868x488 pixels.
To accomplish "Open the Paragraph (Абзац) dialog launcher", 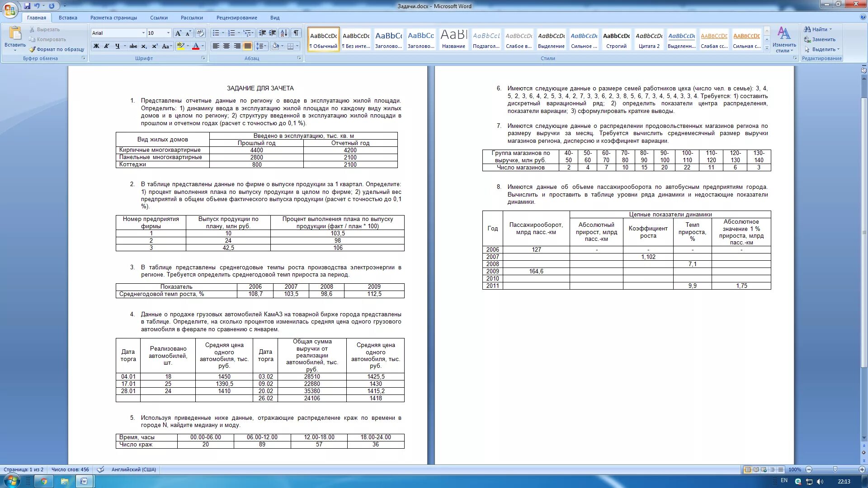I will 299,58.
